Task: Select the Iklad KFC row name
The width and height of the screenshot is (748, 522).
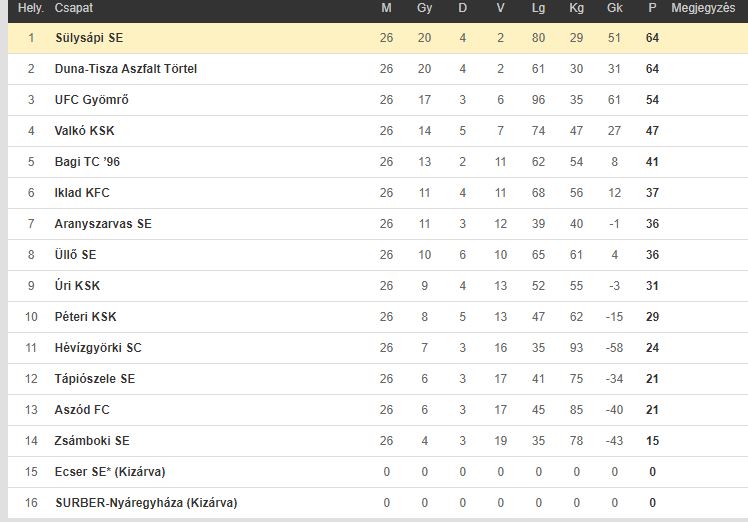Action: 82,193
